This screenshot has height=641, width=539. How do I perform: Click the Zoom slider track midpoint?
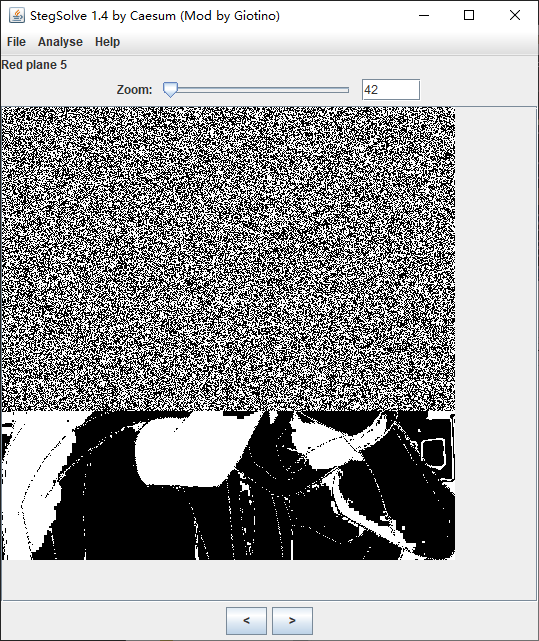point(256,90)
